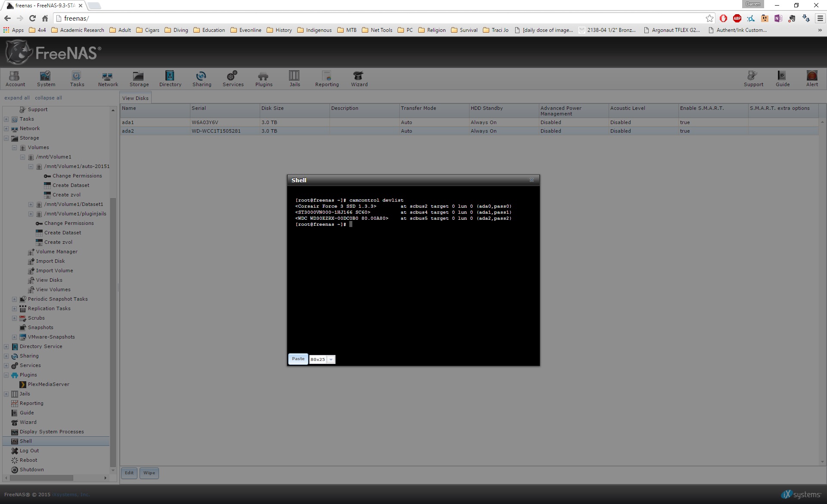This screenshot has height=504, width=827.
Task: Open Import Disk in the tree
Action: coord(50,261)
